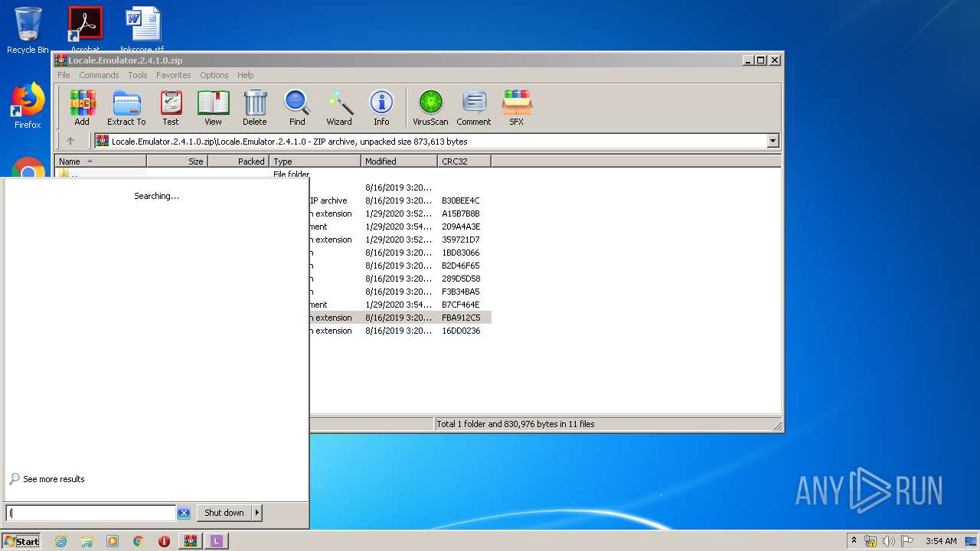Viewport: 980px width, 551px height.
Task: Open the Word document on desktop
Action: tap(142, 29)
